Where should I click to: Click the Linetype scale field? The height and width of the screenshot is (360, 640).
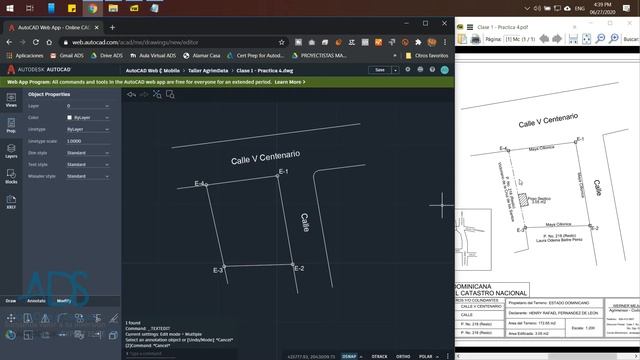(88, 141)
